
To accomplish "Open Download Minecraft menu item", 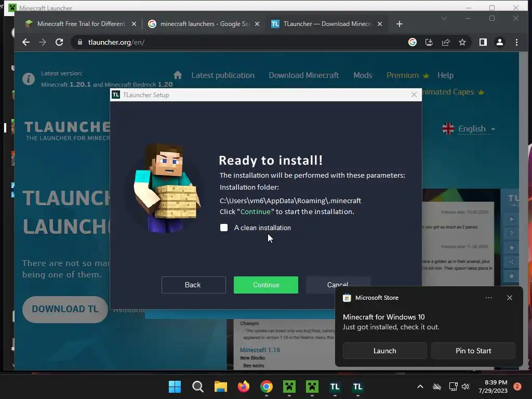I will (x=304, y=75).
